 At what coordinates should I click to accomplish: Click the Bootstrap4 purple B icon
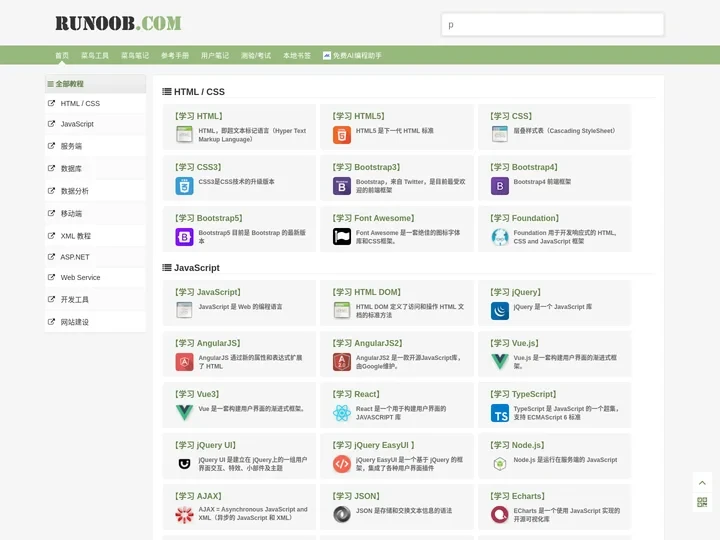pos(500,186)
